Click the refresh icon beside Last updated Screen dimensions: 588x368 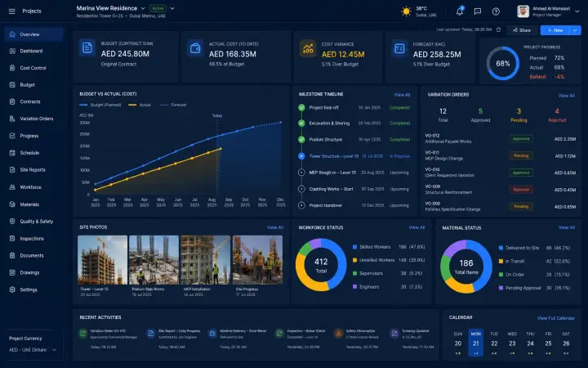click(498, 29)
